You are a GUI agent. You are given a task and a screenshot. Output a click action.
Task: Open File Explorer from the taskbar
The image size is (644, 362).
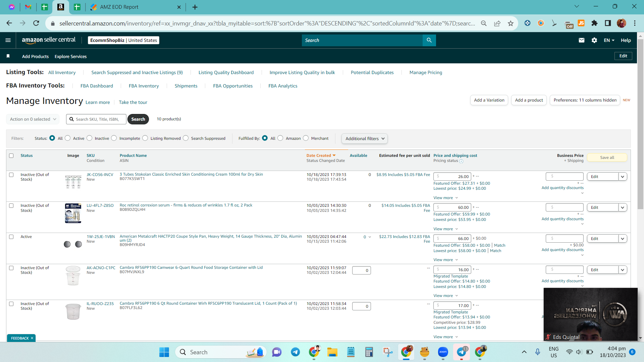pos(332,352)
